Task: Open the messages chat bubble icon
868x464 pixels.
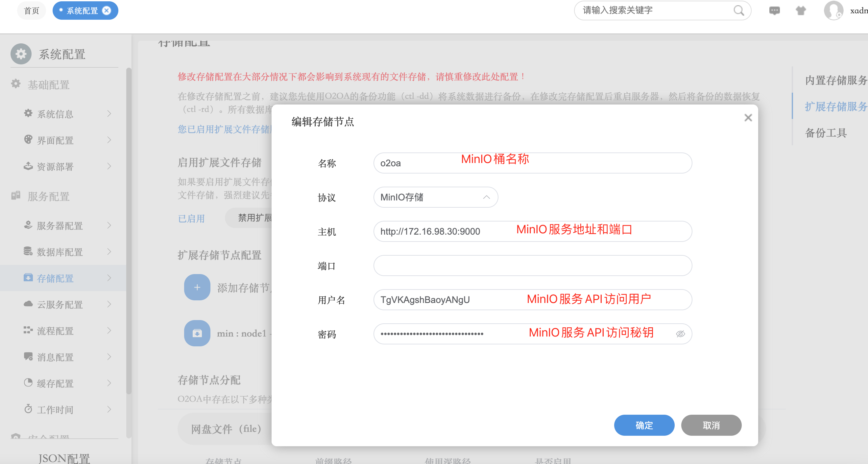Action: [774, 11]
